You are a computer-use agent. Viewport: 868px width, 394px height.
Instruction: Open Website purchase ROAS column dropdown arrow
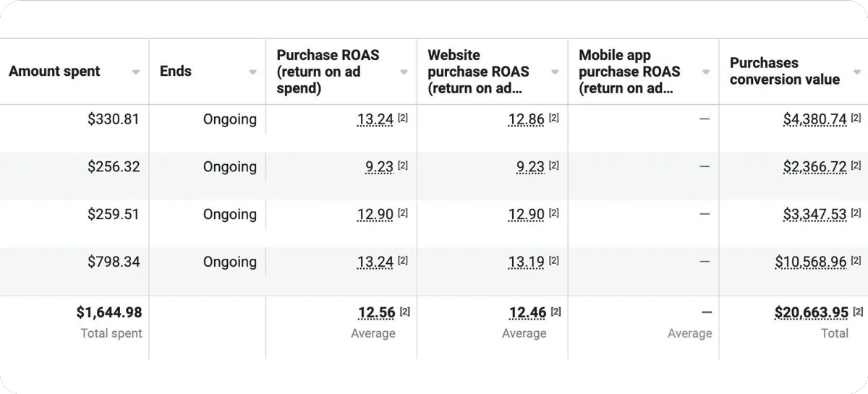pos(555,72)
